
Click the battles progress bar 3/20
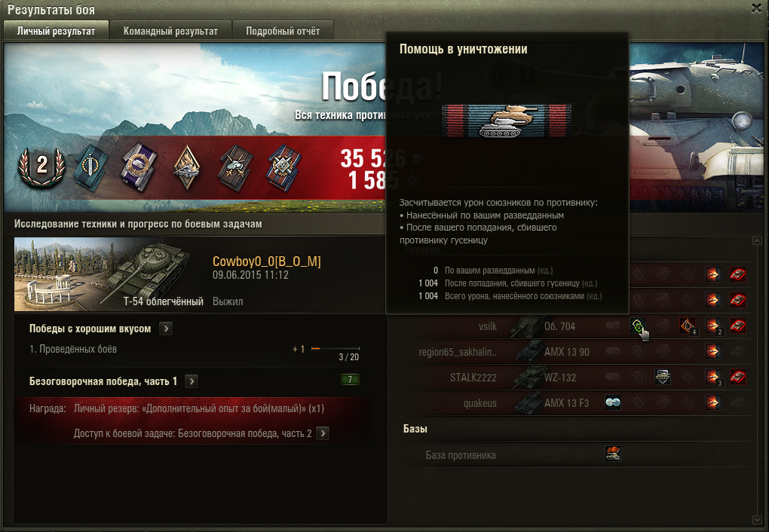coord(335,349)
